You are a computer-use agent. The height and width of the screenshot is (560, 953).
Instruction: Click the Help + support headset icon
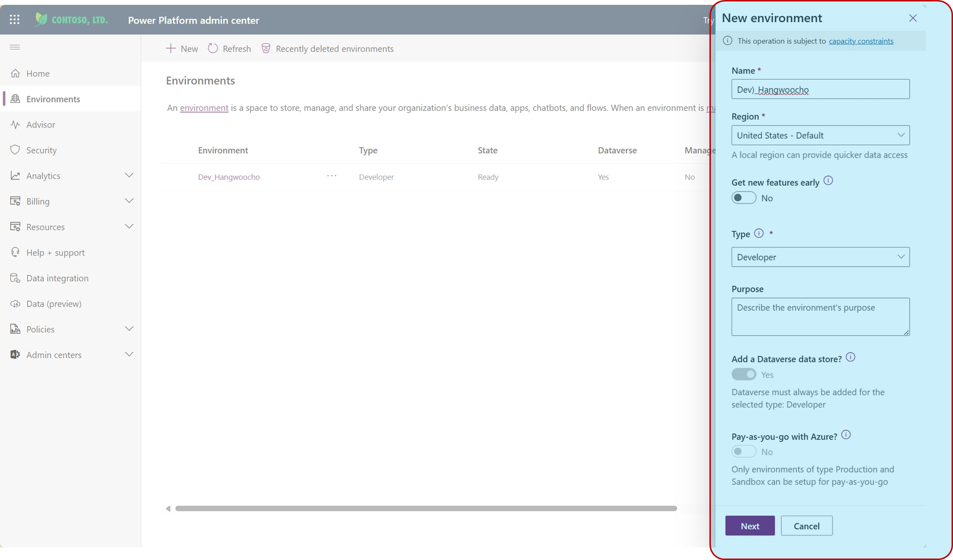click(x=15, y=252)
